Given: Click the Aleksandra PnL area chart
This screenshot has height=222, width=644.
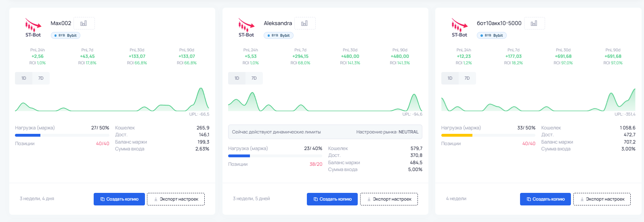Looking at the screenshot, I should click(x=325, y=101).
